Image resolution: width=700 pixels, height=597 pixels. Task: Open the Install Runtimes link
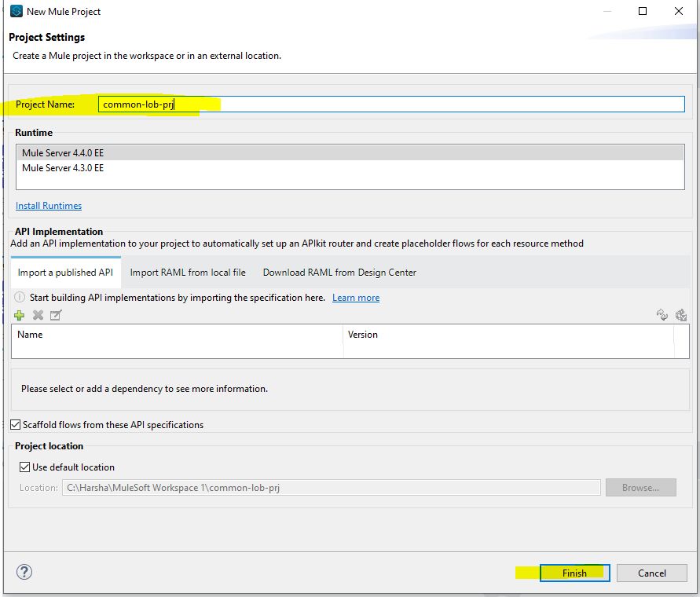click(x=49, y=206)
